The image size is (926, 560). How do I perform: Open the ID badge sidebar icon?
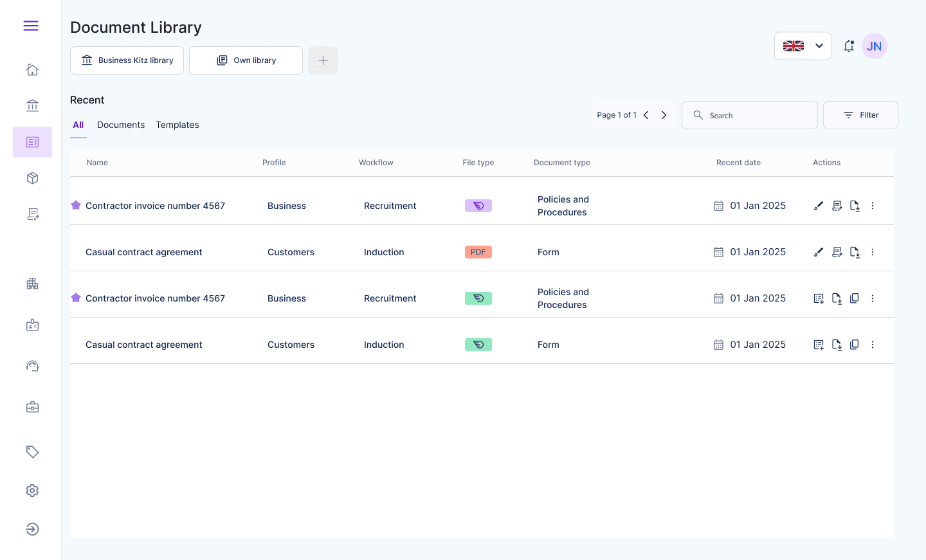click(32, 325)
